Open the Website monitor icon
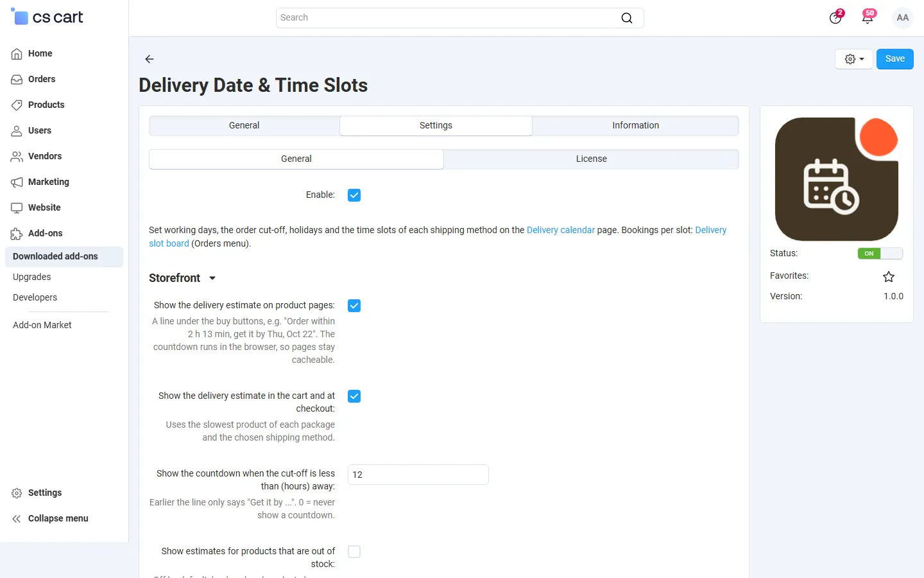Screen dimensions: 924x578 17,208
